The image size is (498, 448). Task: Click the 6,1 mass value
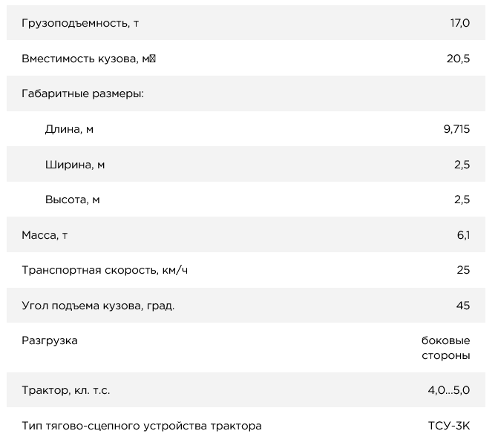pos(463,235)
